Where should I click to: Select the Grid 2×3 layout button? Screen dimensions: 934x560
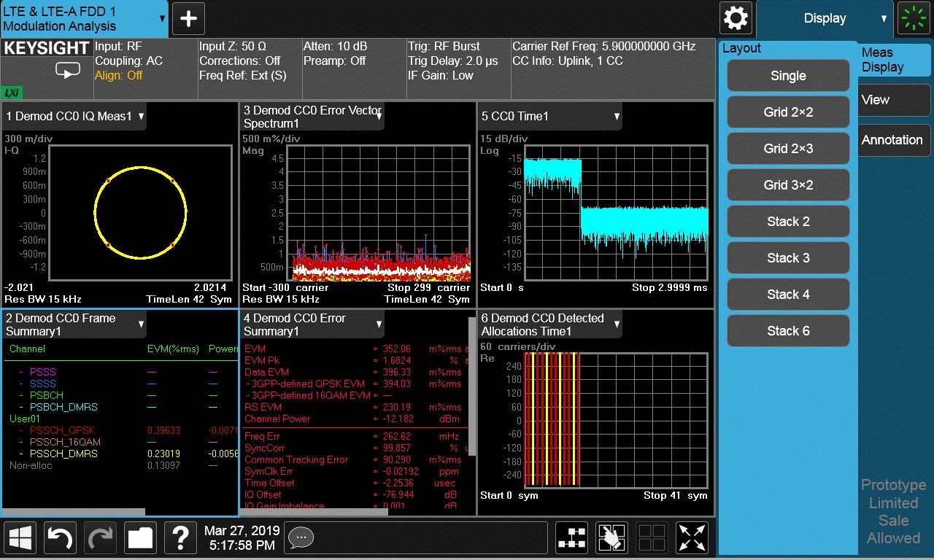788,148
